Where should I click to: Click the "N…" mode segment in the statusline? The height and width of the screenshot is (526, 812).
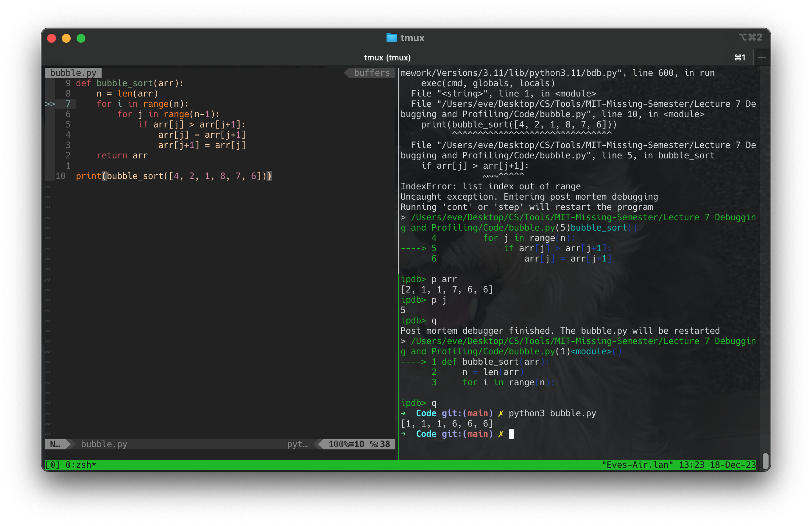(x=54, y=444)
